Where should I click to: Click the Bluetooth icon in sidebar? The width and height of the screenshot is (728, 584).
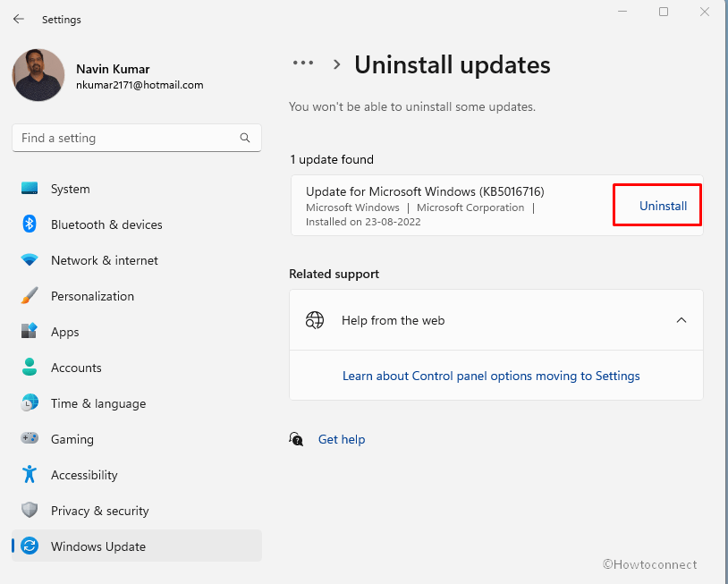pyautogui.click(x=30, y=224)
